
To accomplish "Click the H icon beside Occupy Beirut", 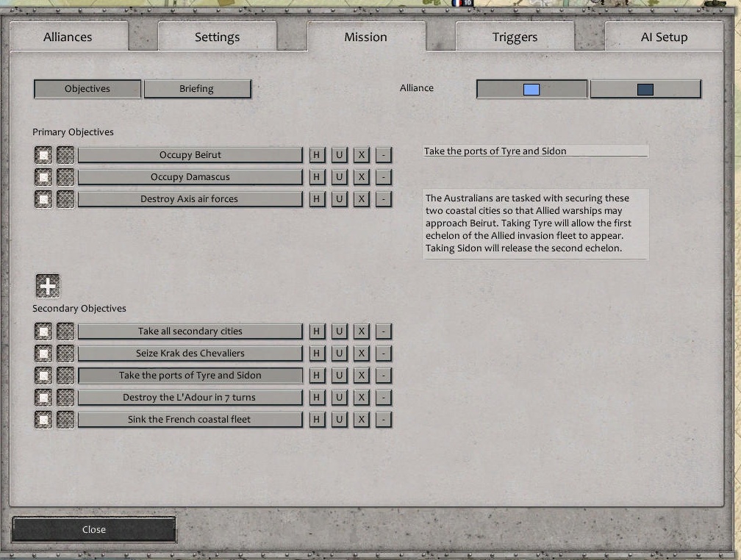I will pyautogui.click(x=316, y=154).
